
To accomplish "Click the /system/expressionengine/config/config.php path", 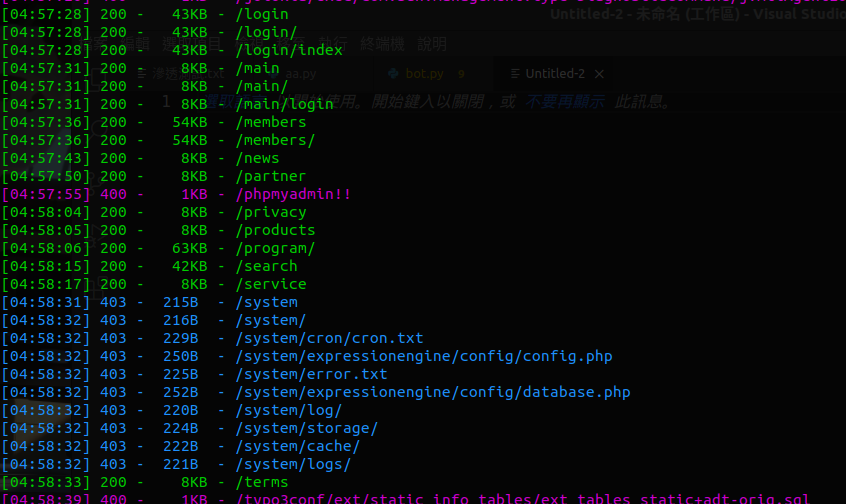I will pyautogui.click(x=424, y=356).
